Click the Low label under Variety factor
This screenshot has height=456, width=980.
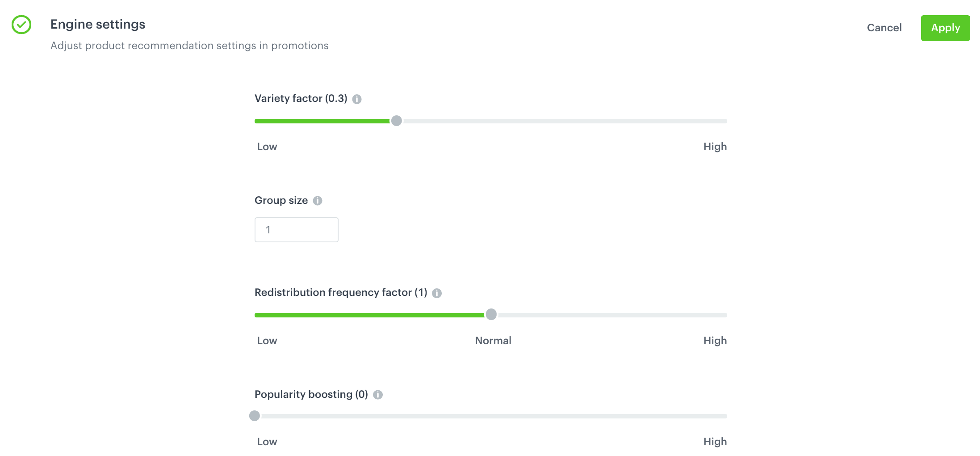click(x=267, y=147)
